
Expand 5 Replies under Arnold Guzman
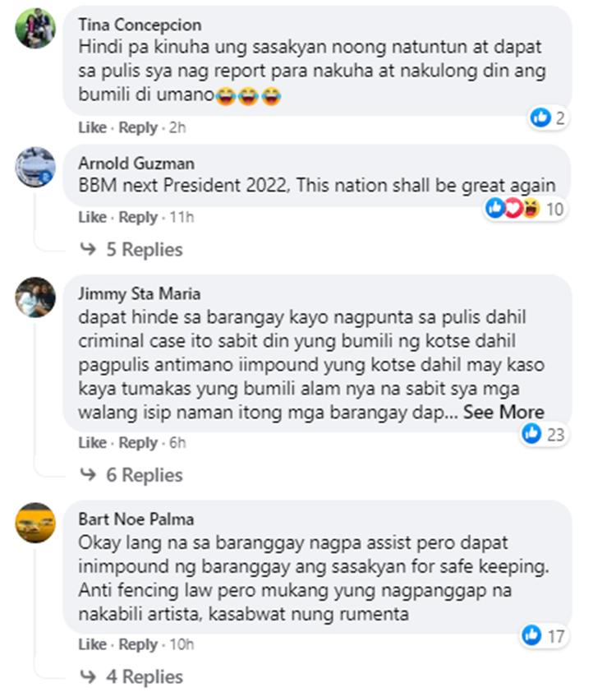pos(131,249)
